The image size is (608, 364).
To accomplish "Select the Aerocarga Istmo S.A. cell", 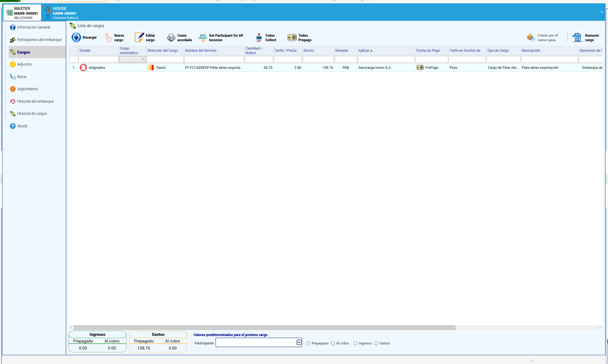I will click(386, 67).
